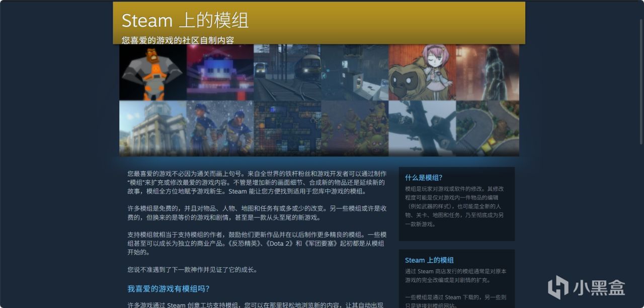
Task: Open the top-down race track thumbnail
Action: click(x=488, y=128)
